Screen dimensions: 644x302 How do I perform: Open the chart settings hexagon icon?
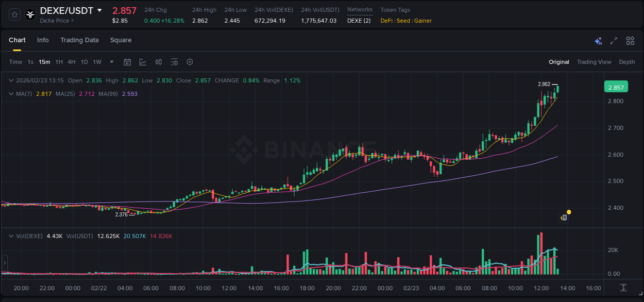(x=190, y=62)
